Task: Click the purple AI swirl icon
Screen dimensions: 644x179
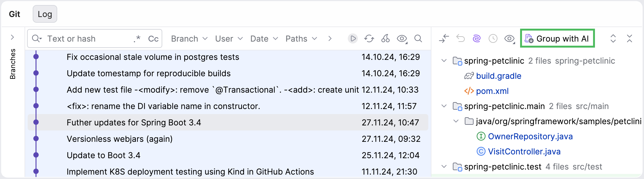Action: pyautogui.click(x=477, y=39)
